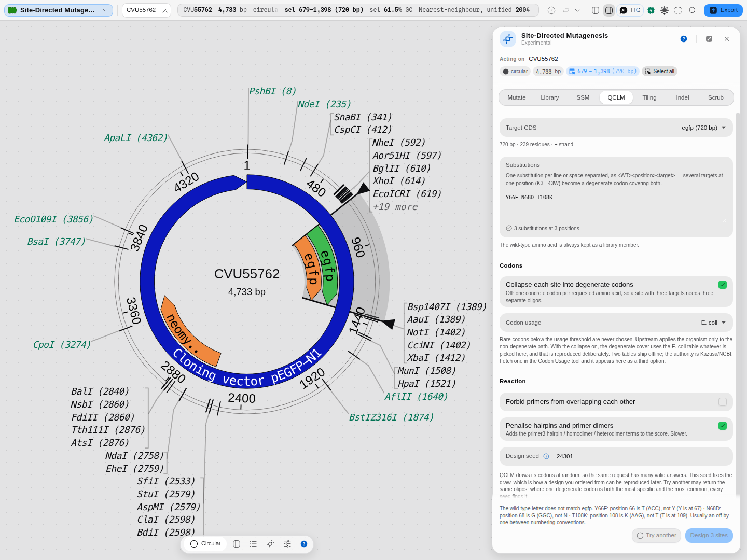This screenshot has width=747, height=560.
Task: Click the list view icon in map toolbar
Action: click(253, 544)
